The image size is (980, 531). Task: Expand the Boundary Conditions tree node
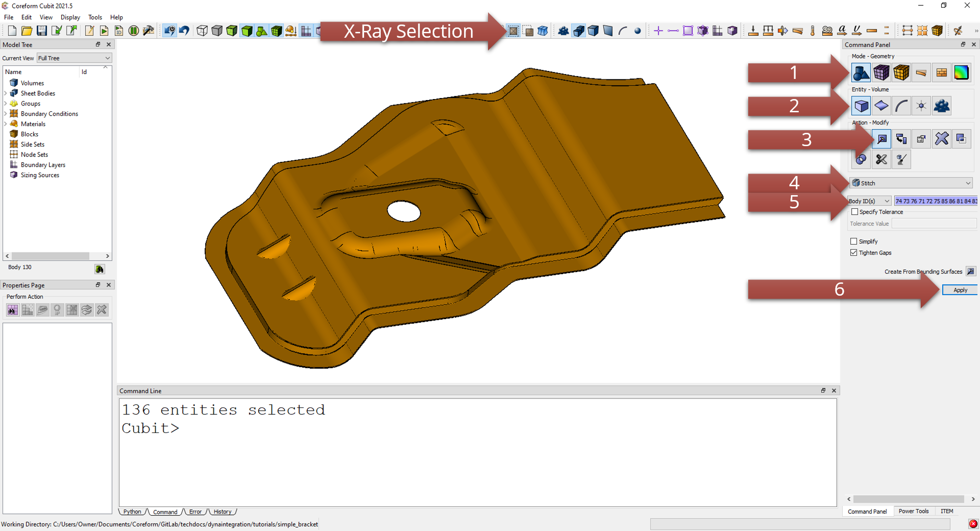pyautogui.click(x=6, y=114)
